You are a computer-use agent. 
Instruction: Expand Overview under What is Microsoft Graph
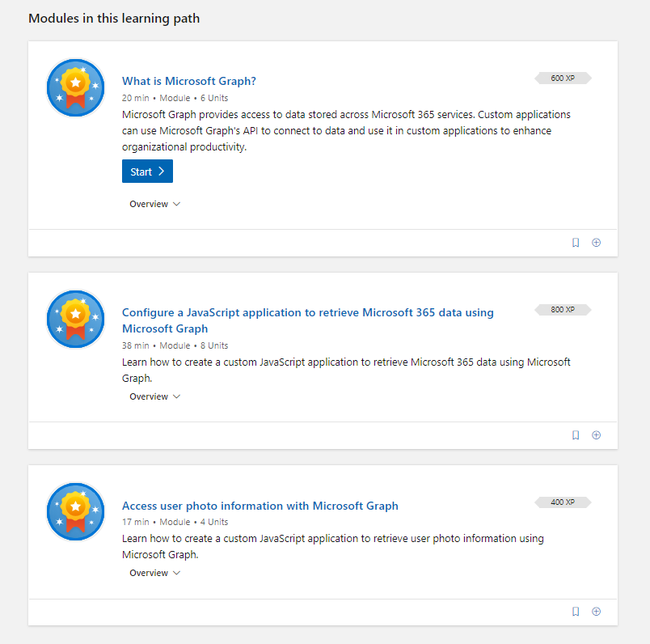(154, 204)
